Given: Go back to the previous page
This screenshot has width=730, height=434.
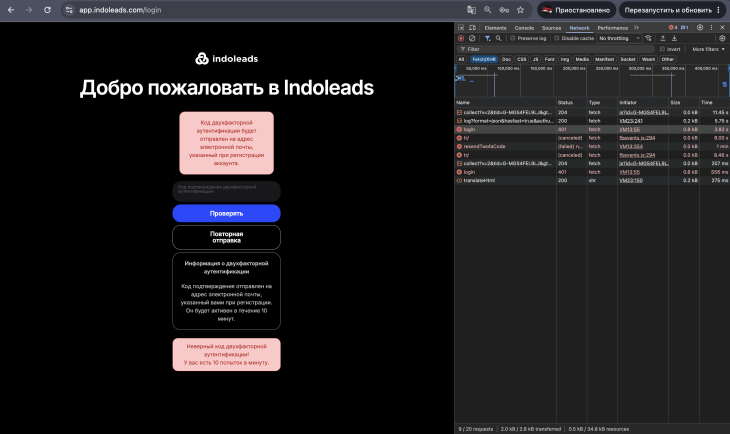Looking at the screenshot, I should click(x=11, y=10).
